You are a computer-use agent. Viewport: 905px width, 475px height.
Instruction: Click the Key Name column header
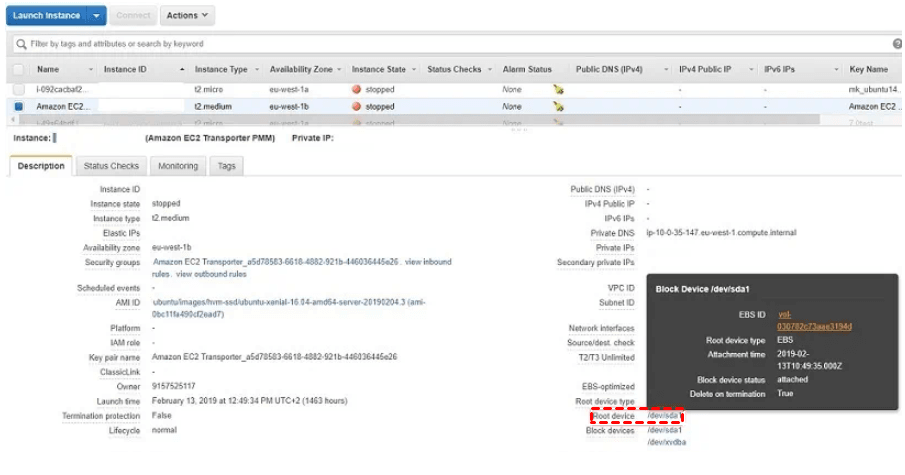coord(869,69)
